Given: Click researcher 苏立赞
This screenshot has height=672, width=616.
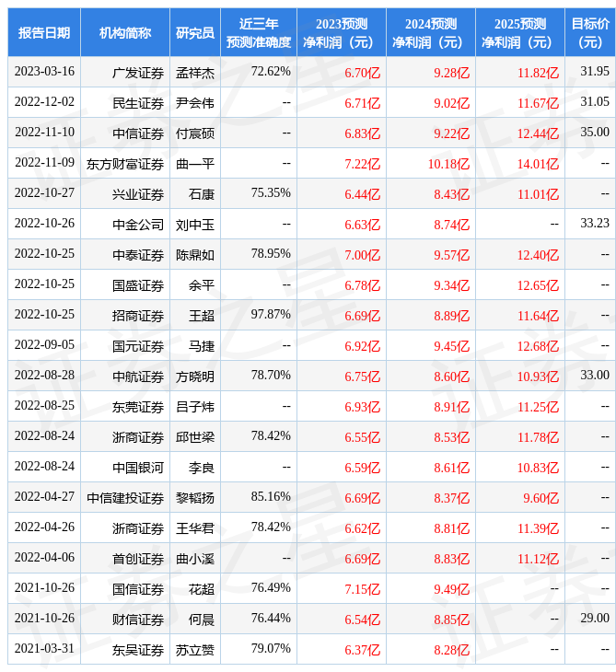Looking at the screenshot, I should (195, 651).
